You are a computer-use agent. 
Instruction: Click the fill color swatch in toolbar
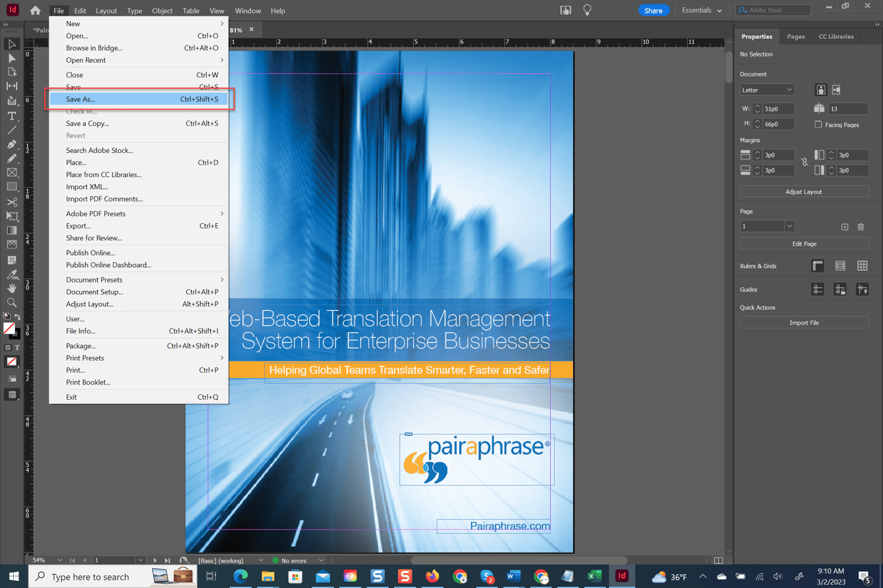[x=9, y=328]
